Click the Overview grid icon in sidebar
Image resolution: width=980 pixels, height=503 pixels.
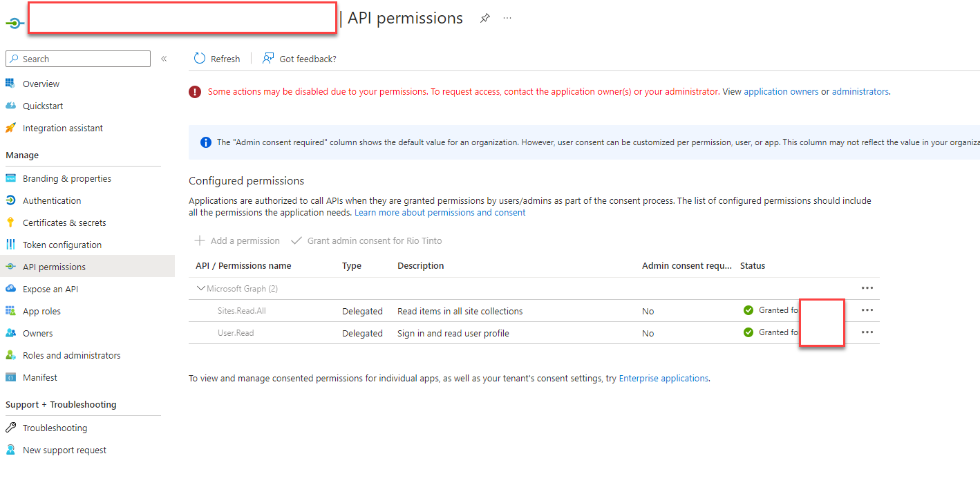[x=10, y=84]
